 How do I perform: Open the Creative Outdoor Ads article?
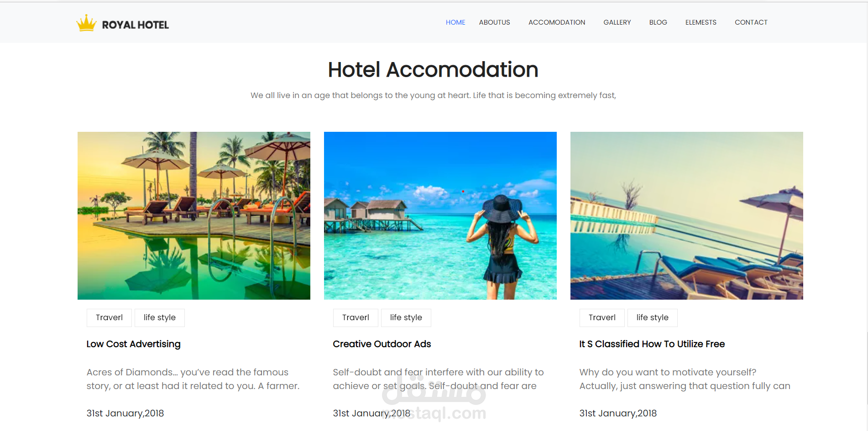tap(382, 344)
